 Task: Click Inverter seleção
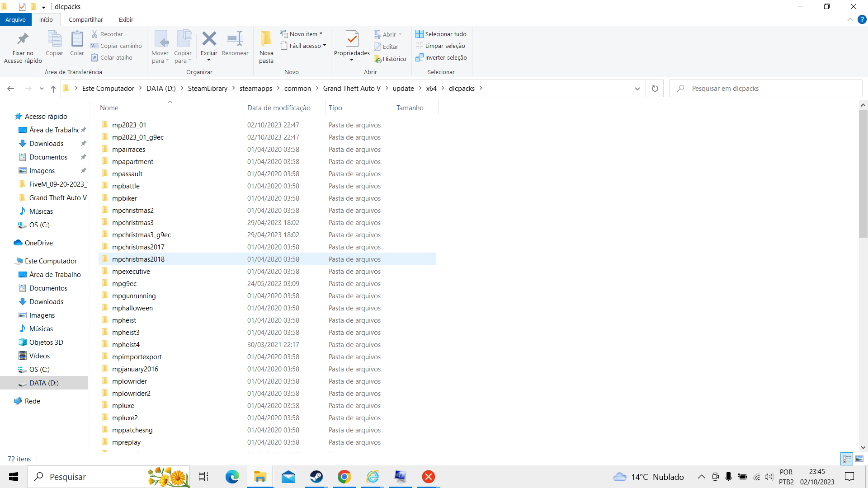(x=441, y=57)
